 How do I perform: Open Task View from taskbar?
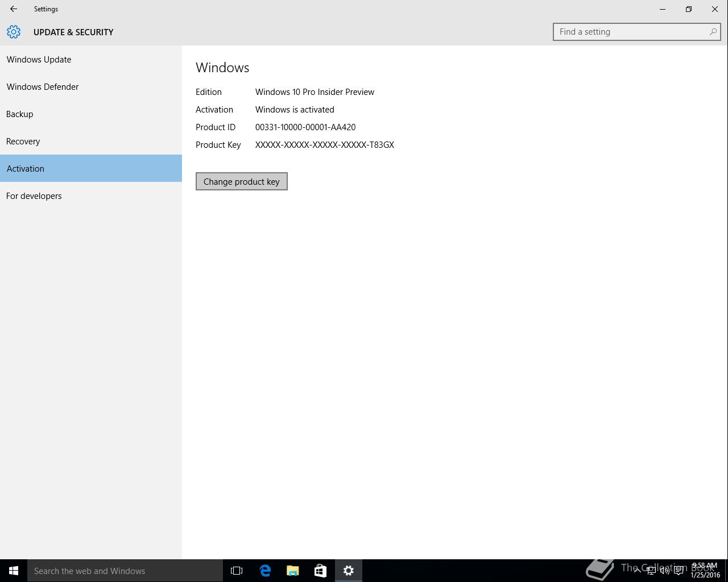[x=237, y=571]
